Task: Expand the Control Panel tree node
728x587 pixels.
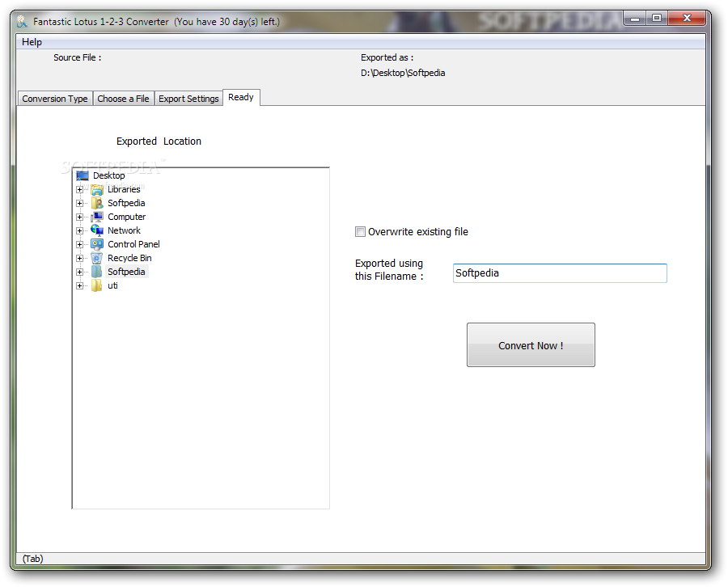Action: point(80,244)
